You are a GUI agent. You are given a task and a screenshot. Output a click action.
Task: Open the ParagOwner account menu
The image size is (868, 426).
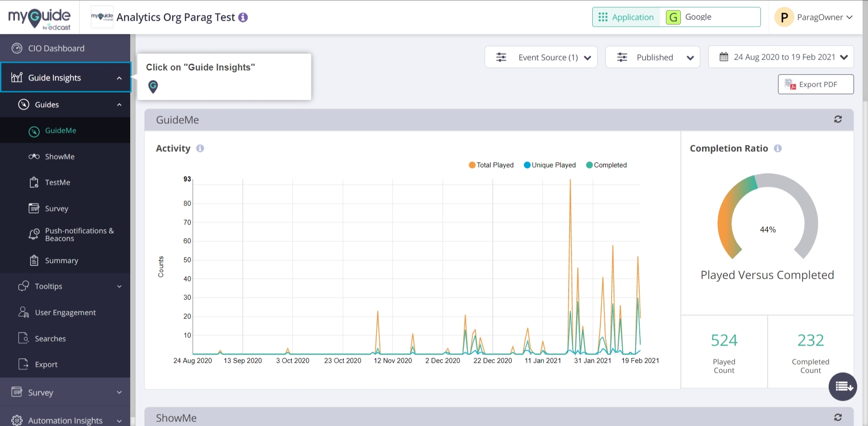coord(814,17)
